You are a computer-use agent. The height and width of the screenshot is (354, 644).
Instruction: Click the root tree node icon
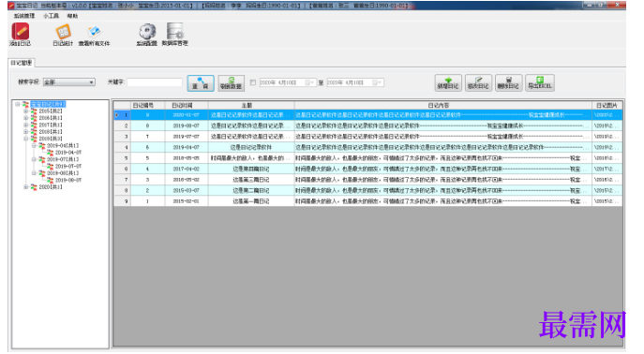coord(25,104)
